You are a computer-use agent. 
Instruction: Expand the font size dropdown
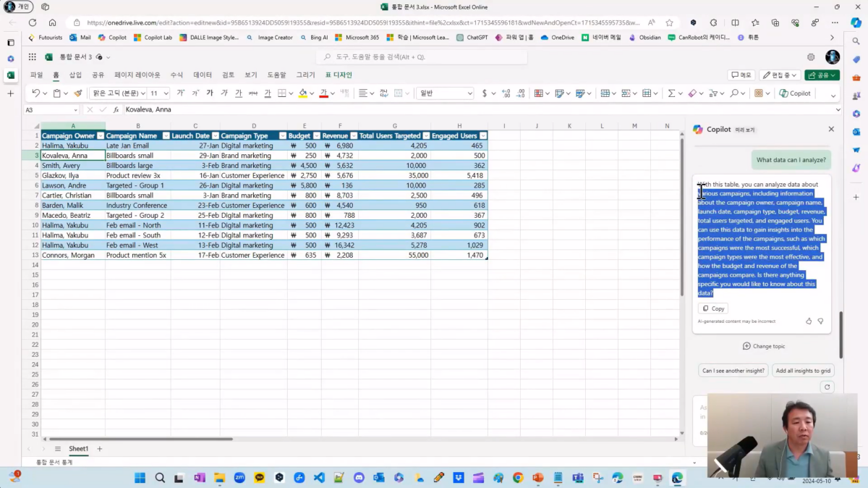tap(166, 93)
